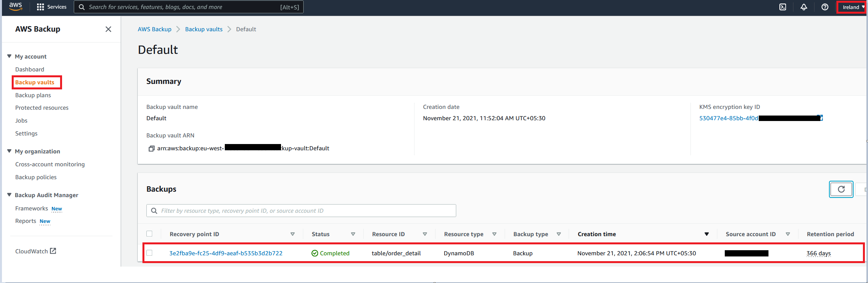This screenshot has height=283, width=868.
Task: Click the table/order_detail resource cell
Action: [x=396, y=253]
